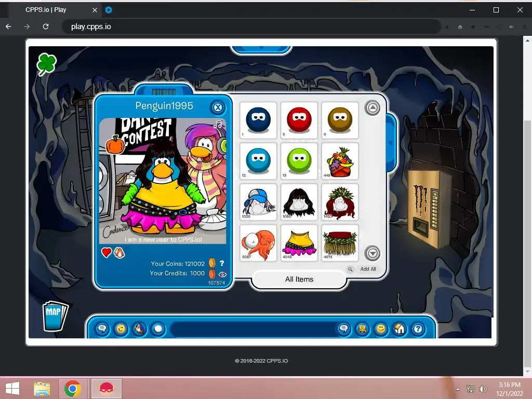The height and width of the screenshot is (399, 532).
Task: Toggle credits visibility eye icon
Action: [222, 274]
